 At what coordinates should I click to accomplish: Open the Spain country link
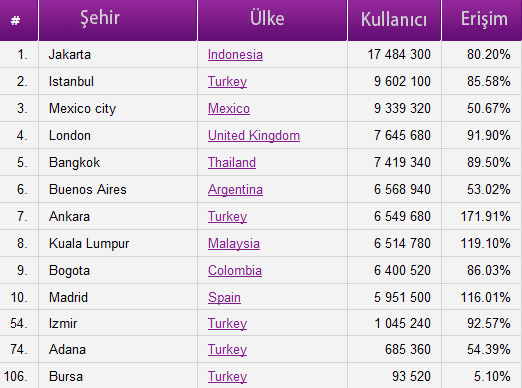pyautogui.click(x=224, y=298)
